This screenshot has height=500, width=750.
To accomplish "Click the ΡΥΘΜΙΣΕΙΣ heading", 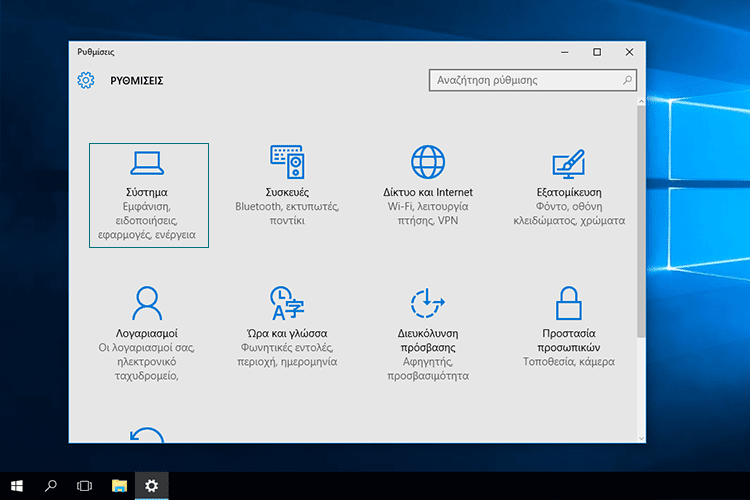I will click(137, 80).
